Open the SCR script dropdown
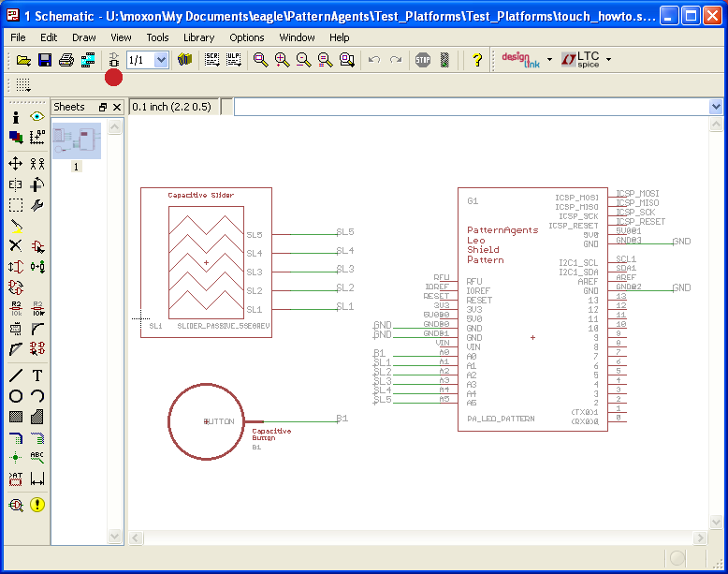This screenshot has height=574, width=728. [212, 60]
